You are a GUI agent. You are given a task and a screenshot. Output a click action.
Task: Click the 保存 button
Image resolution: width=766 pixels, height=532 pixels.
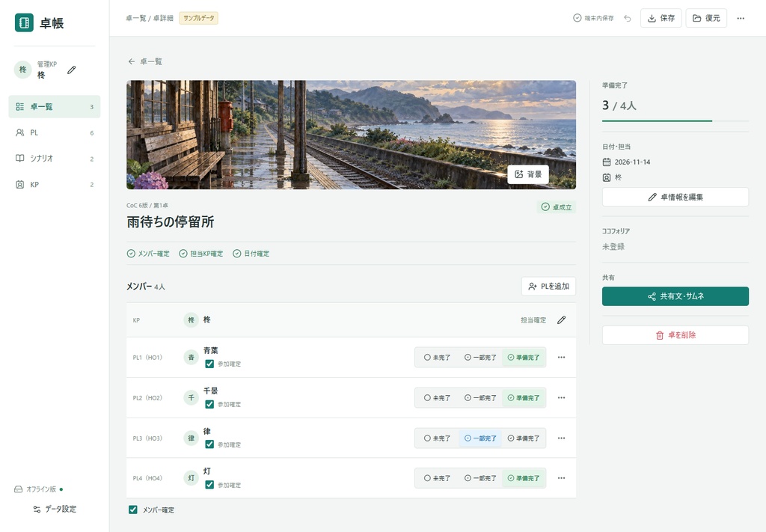coord(661,18)
